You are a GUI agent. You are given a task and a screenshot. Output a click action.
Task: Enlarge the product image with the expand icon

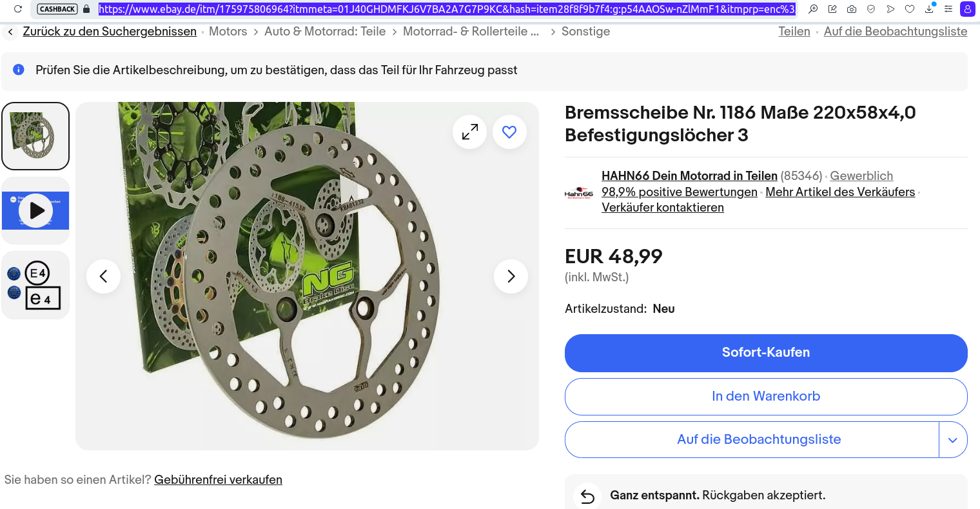[x=470, y=132]
